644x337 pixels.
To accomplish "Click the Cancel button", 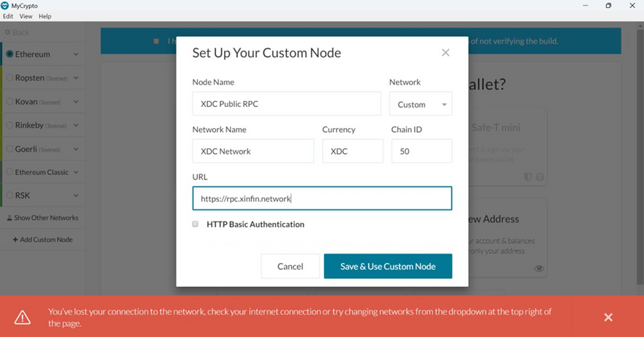I will (290, 267).
